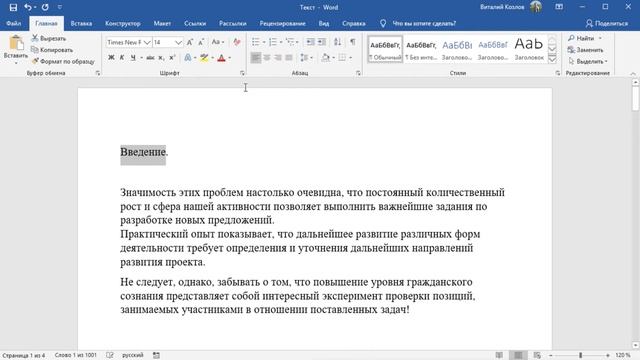Collapse the ribbon with the chevron

(x=633, y=73)
